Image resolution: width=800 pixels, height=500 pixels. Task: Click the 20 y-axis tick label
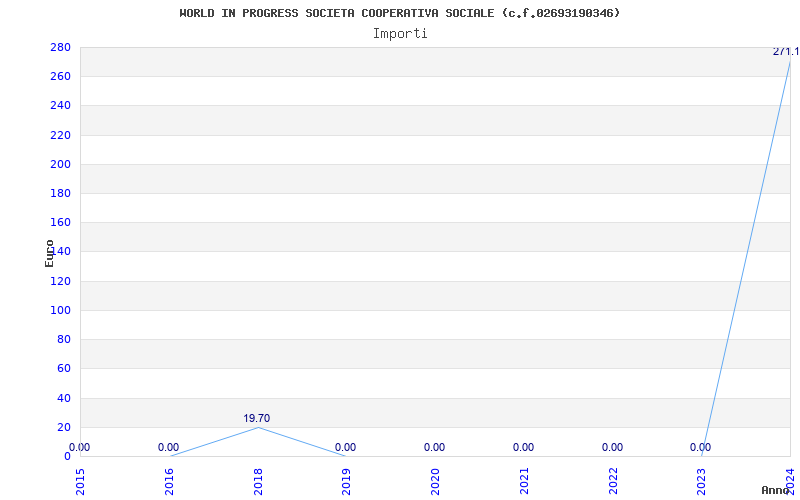[64, 427]
